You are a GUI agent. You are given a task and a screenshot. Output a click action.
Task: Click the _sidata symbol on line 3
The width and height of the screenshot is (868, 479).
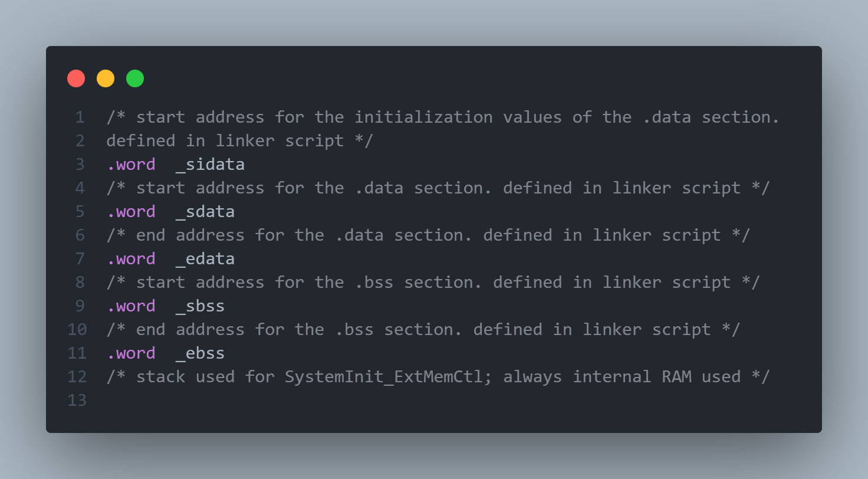tap(210, 164)
